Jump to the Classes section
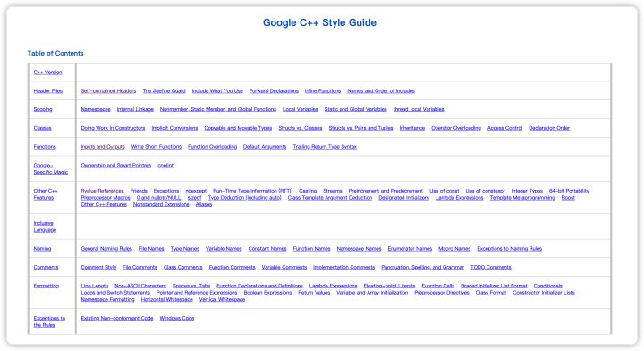Screen dimensions: 644x351 click(x=42, y=128)
